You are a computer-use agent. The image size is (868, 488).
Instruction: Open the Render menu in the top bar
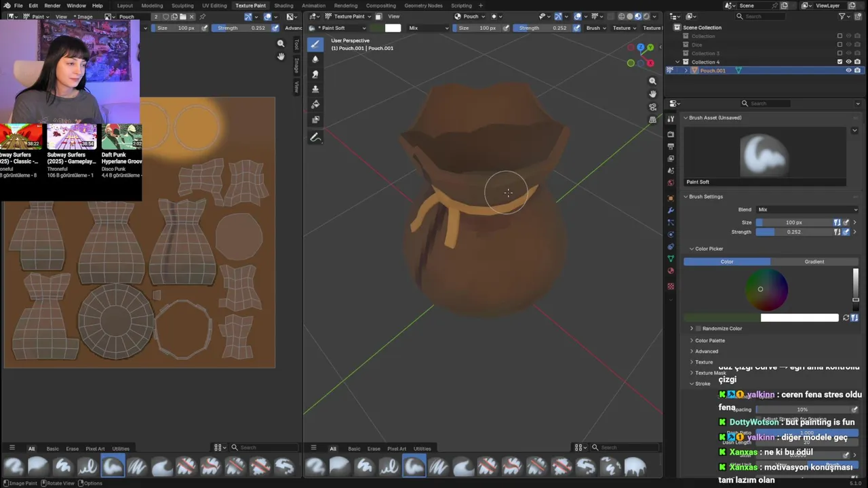tap(52, 5)
